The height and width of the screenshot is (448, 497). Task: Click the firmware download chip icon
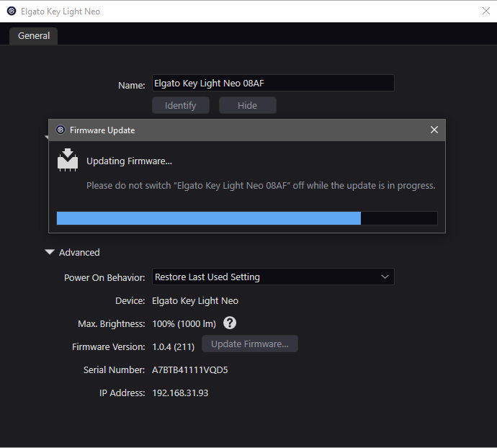click(68, 160)
